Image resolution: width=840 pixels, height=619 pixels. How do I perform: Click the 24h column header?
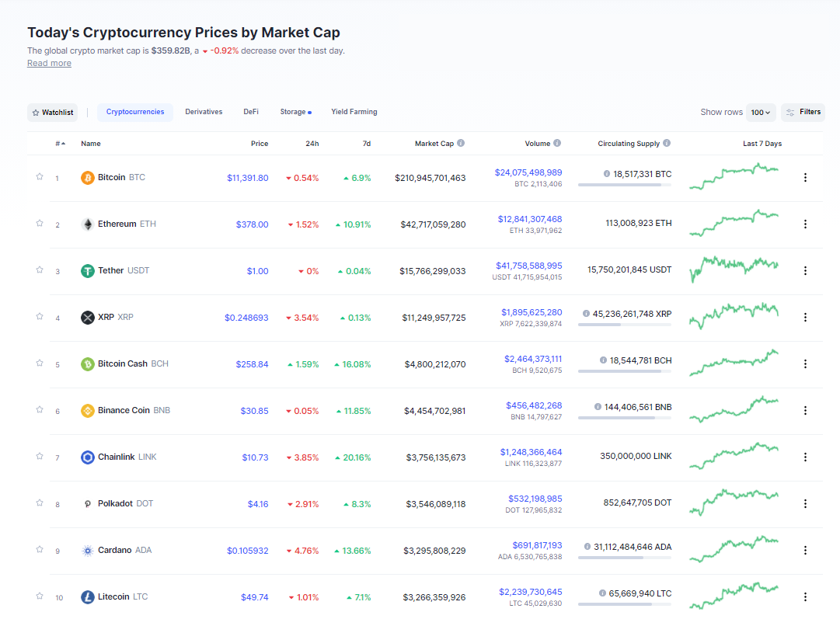[x=312, y=144]
